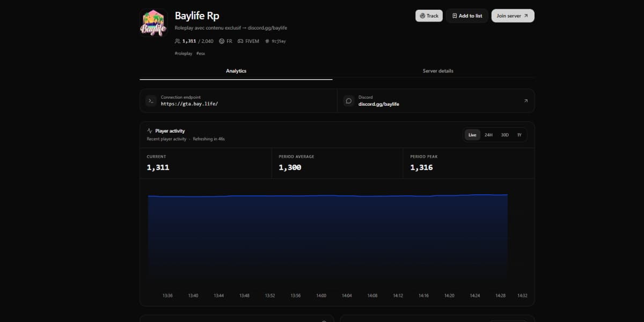Click the https://gta.bay.life/ endpoint text
This screenshot has height=322, width=644.
pos(189,104)
